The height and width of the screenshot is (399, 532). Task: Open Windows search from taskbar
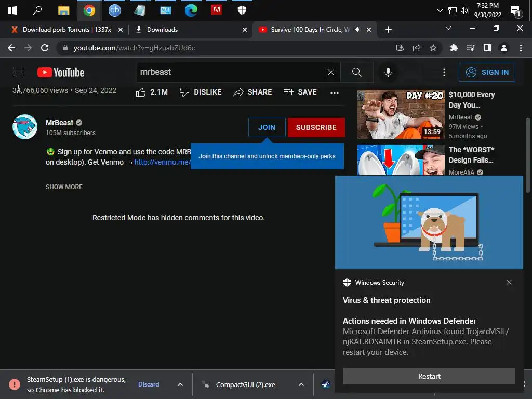[37, 10]
